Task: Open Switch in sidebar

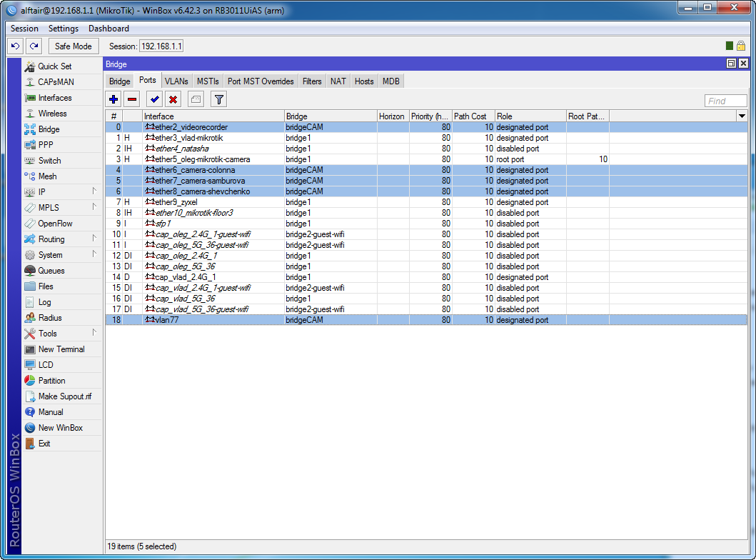Action: coord(62,161)
